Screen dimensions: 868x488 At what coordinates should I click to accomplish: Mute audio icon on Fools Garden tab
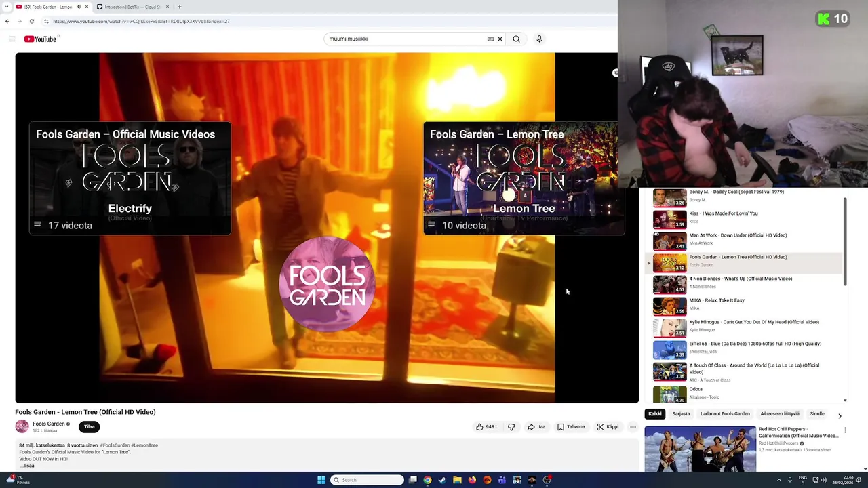[x=79, y=7]
